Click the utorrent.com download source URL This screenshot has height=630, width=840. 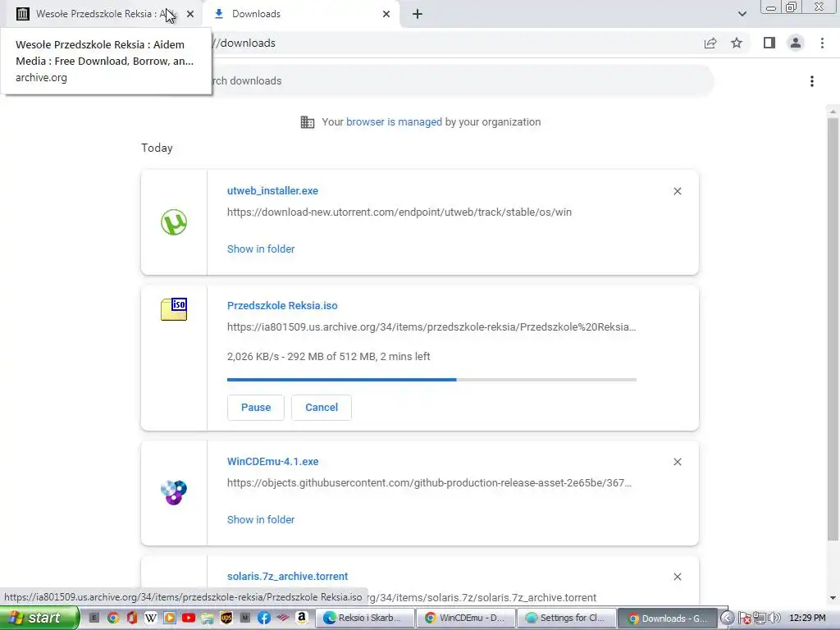point(399,212)
